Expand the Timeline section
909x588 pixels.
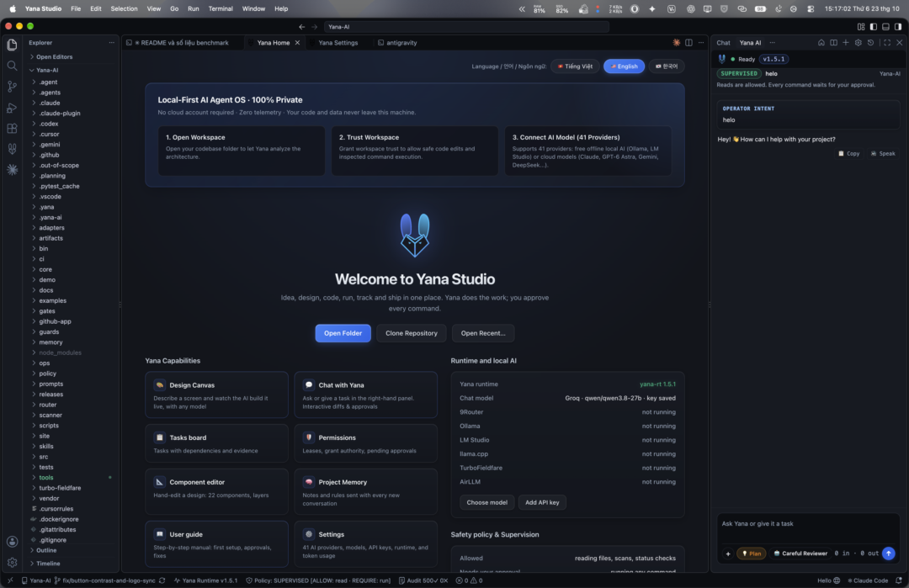(71, 563)
